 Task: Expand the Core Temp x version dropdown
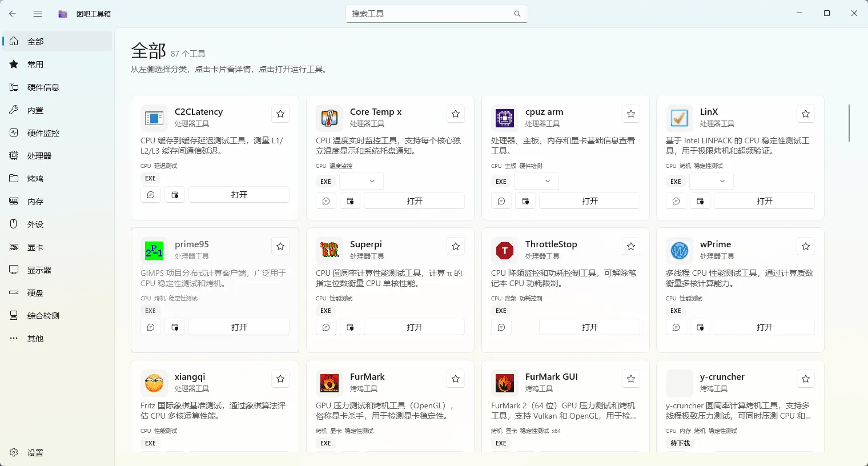pyautogui.click(x=361, y=181)
